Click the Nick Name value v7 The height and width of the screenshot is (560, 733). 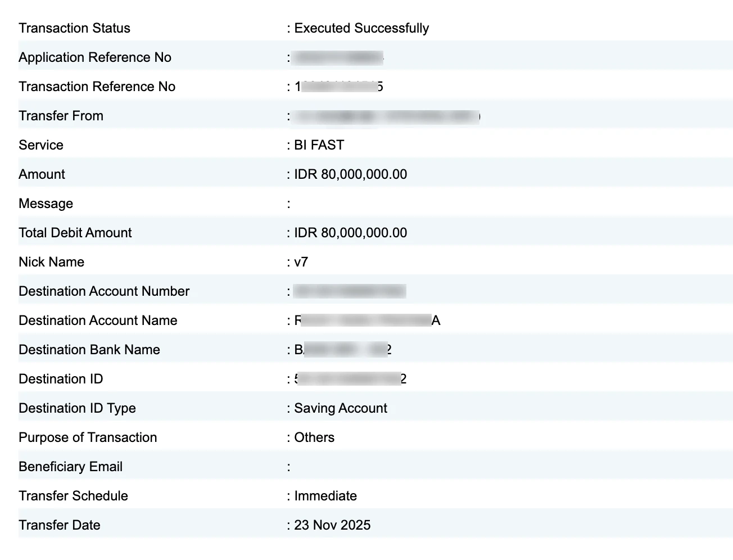(x=301, y=262)
